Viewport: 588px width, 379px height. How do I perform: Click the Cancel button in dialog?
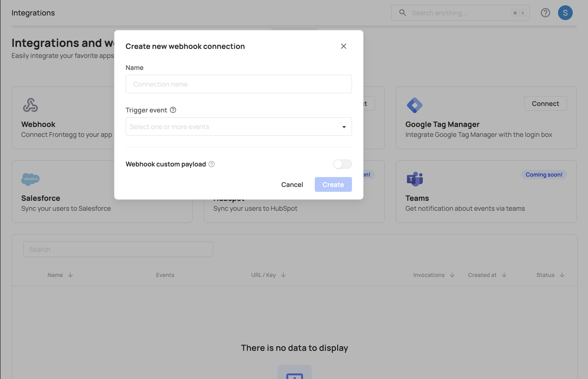(x=292, y=185)
